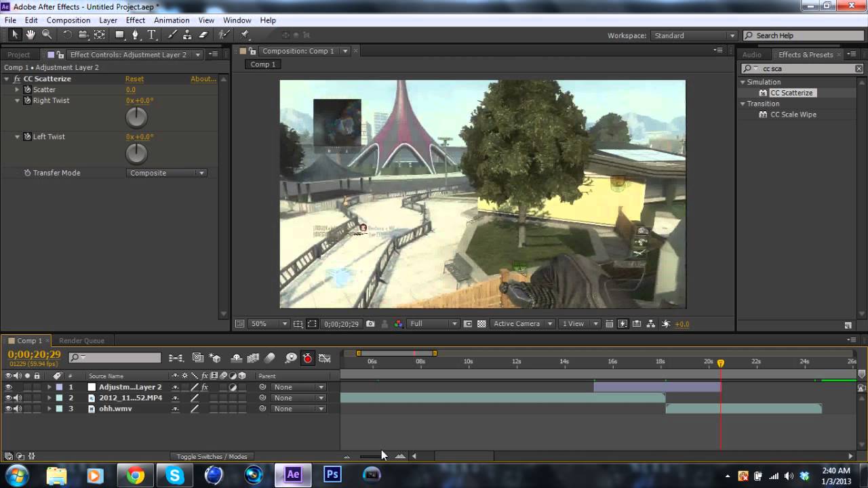Image resolution: width=868 pixels, height=488 pixels.
Task: Select the Selection arrow tool
Action: pyautogui.click(x=15, y=35)
